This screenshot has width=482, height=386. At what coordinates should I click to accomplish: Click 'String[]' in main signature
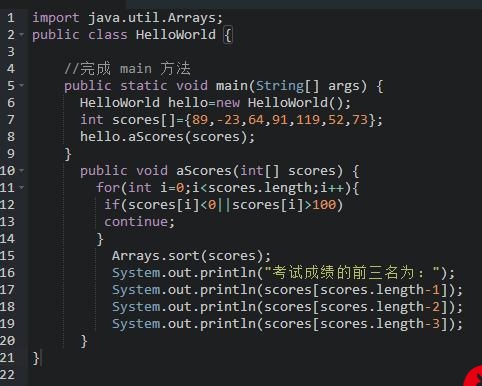pyautogui.click(x=287, y=86)
